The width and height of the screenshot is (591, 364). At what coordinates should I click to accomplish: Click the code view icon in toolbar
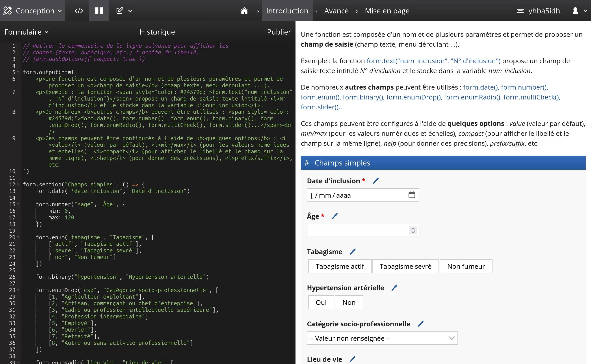coord(79,11)
